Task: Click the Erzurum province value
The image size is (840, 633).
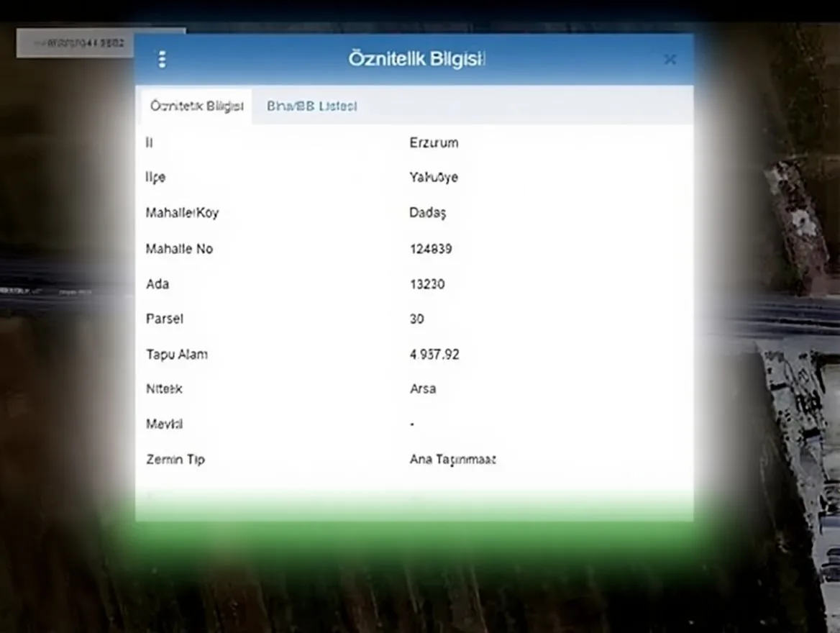Action: (x=434, y=142)
